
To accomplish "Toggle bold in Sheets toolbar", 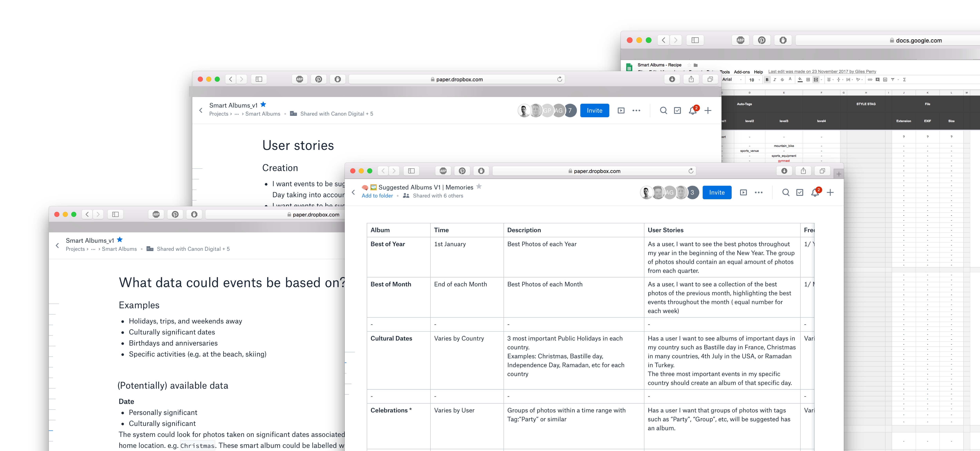I will [767, 80].
